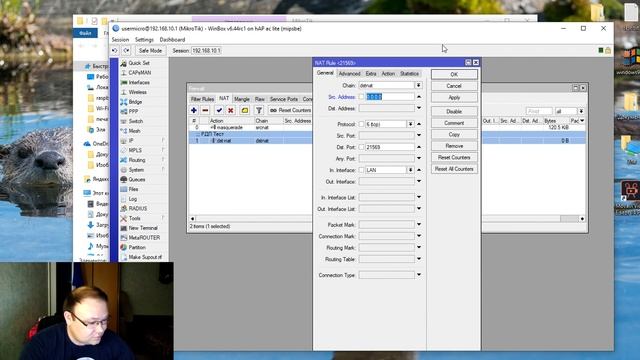The image size is (640, 360).
Task: Expand Connection Type field arrow
Action: pyautogui.click(x=419, y=275)
